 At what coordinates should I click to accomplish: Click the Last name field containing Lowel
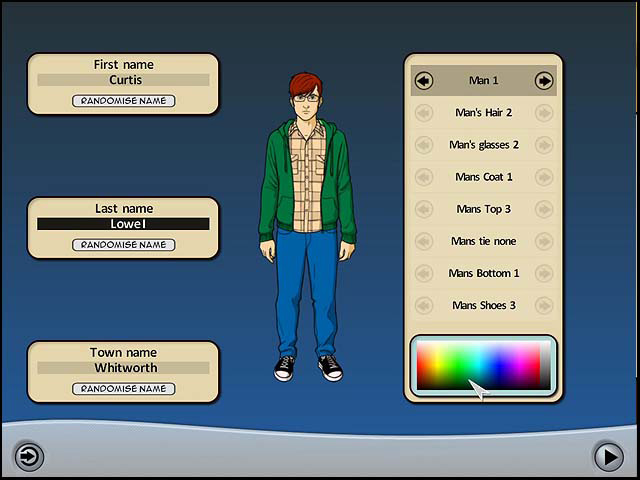[x=123, y=224]
